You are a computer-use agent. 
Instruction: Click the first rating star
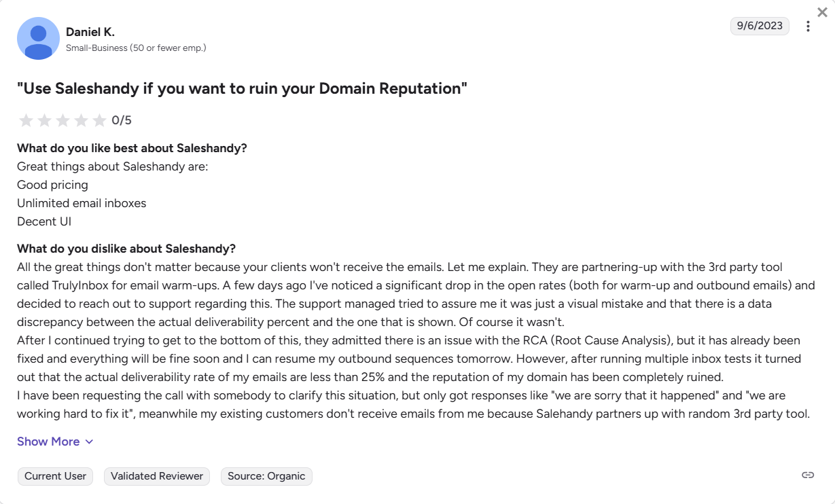click(x=26, y=121)
